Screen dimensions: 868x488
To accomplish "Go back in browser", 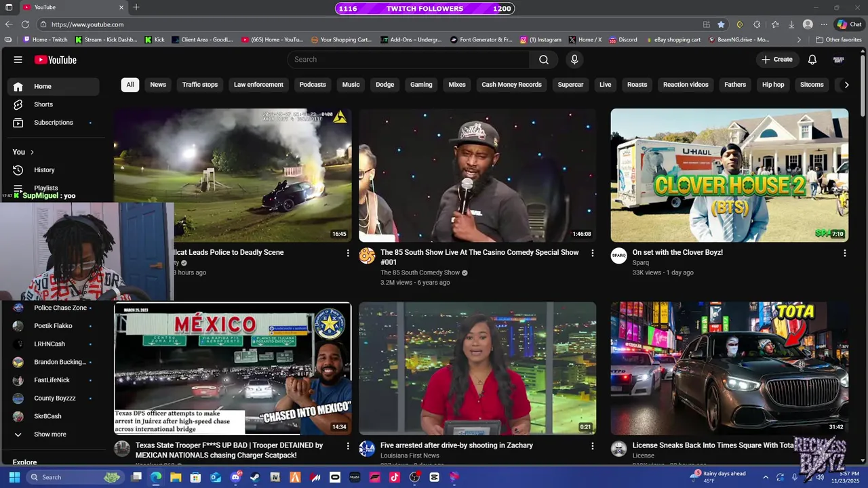I will pos(8,24).
